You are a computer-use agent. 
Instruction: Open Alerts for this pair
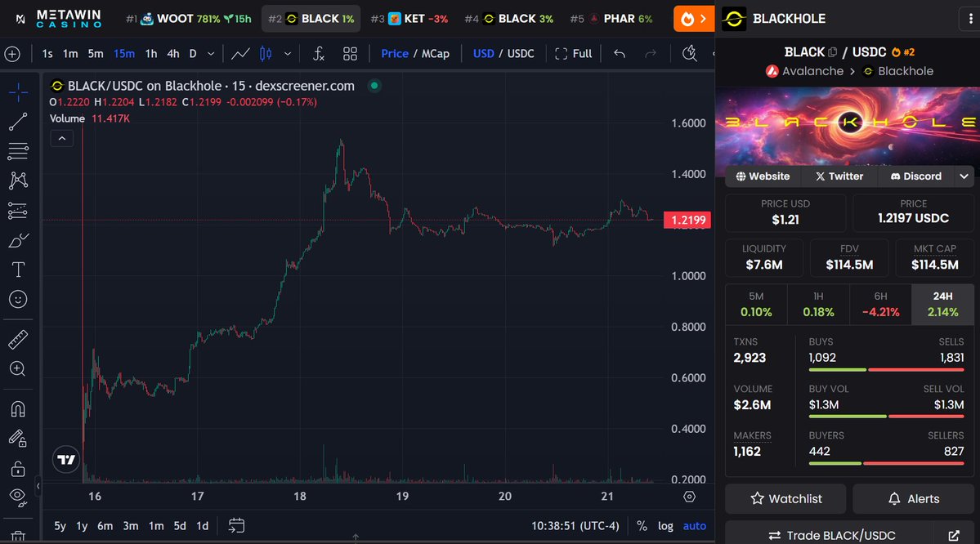914,499
